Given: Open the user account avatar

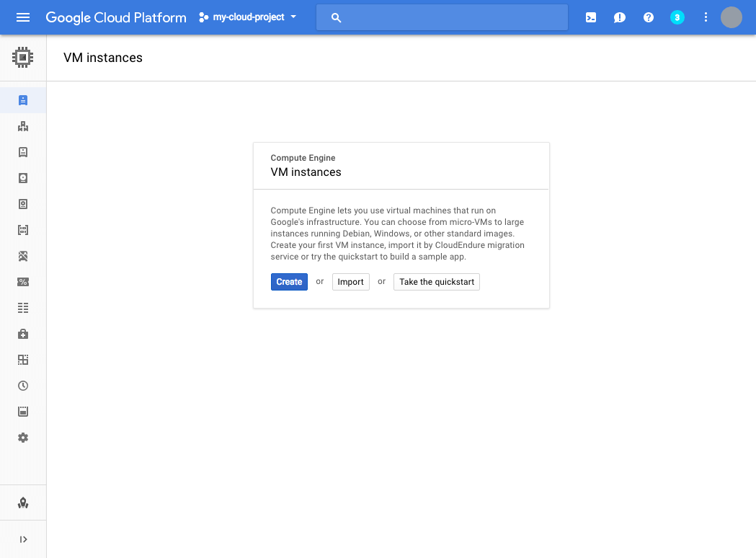Looking at the screenshot, I should point(731,17).
